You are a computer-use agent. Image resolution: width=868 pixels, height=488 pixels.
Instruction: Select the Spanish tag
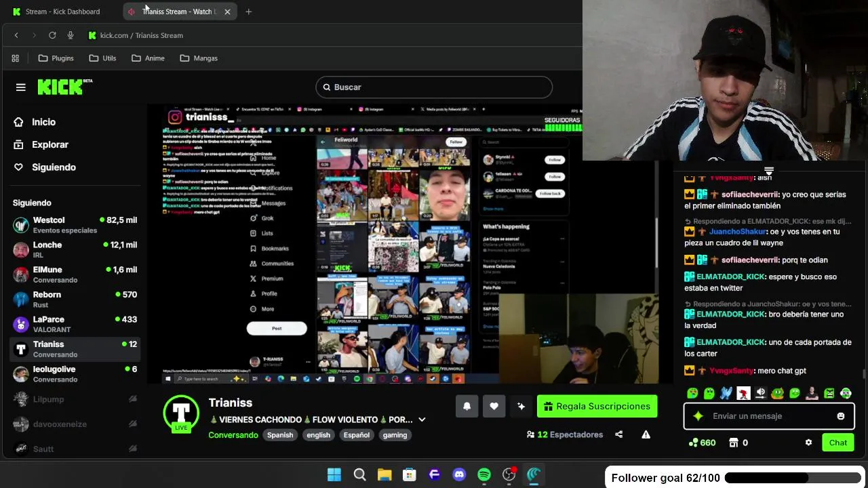(280, 435)
